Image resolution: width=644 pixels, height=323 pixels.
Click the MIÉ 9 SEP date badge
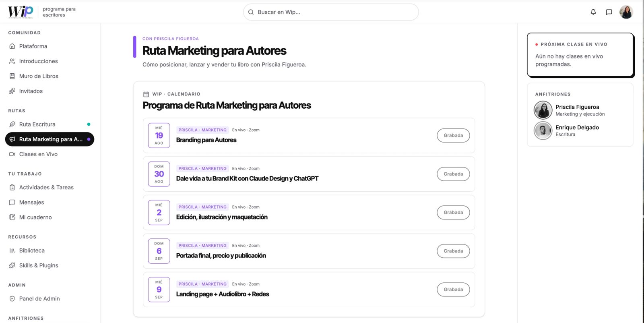159,290
